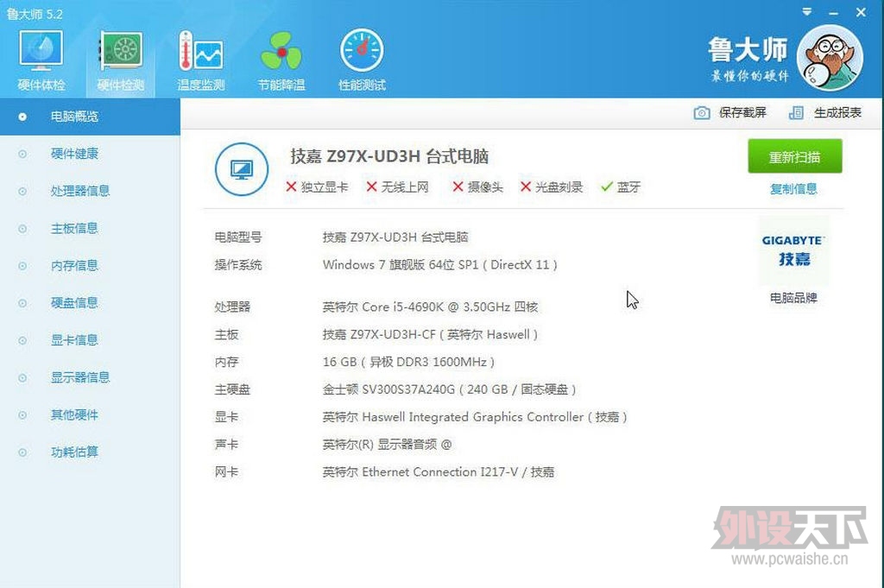Image resolution: width=884 pixels, height=588 pixels.
Task: Click the green 重新扫描 button
Action: pos(794,156)
